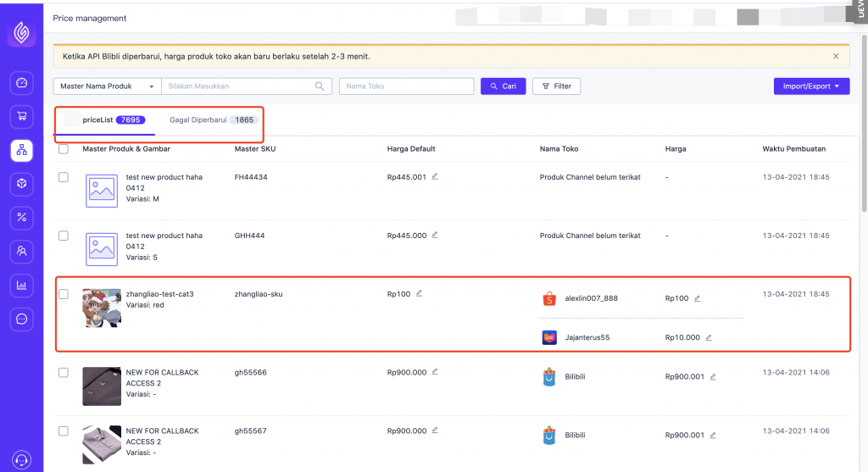
Task: Focus the Silakan Masukkan input field
Action: 247,86
